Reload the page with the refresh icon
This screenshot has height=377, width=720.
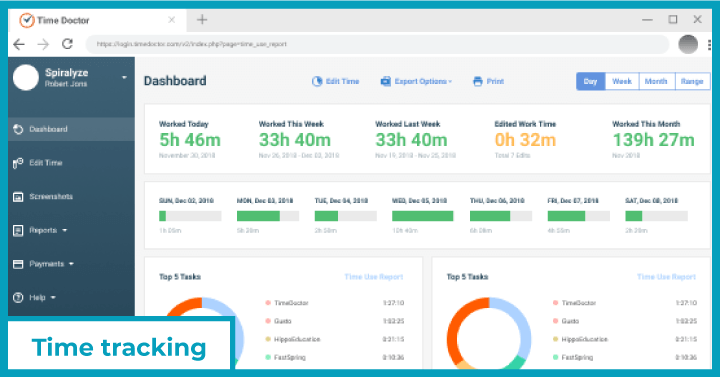pyautogui.click(x=68, y=44)
